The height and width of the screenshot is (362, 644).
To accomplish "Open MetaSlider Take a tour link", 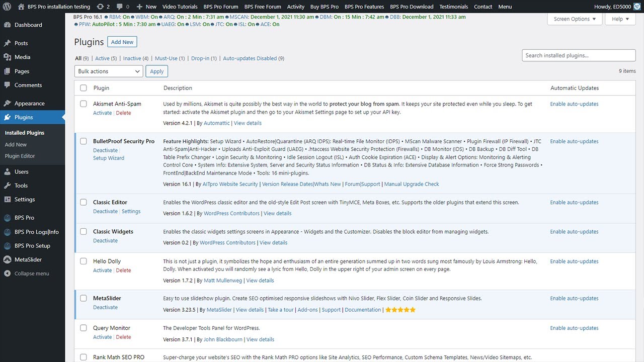I will tap(280, 310).
